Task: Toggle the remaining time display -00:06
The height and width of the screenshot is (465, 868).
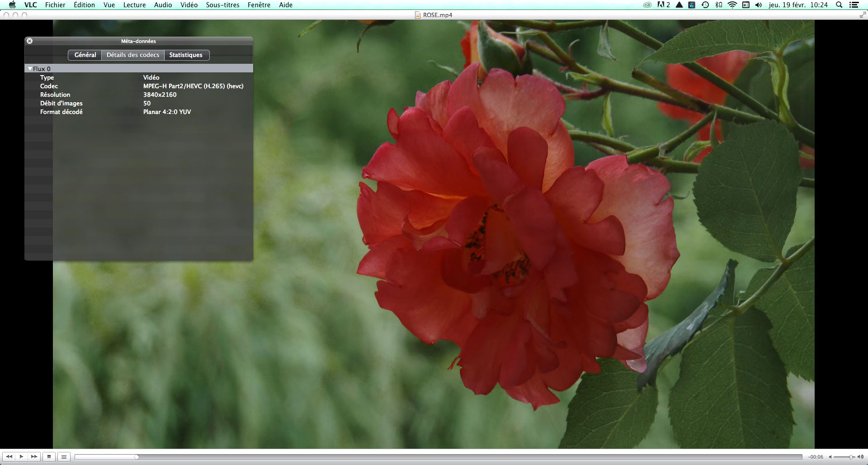Action: (816, 457)
